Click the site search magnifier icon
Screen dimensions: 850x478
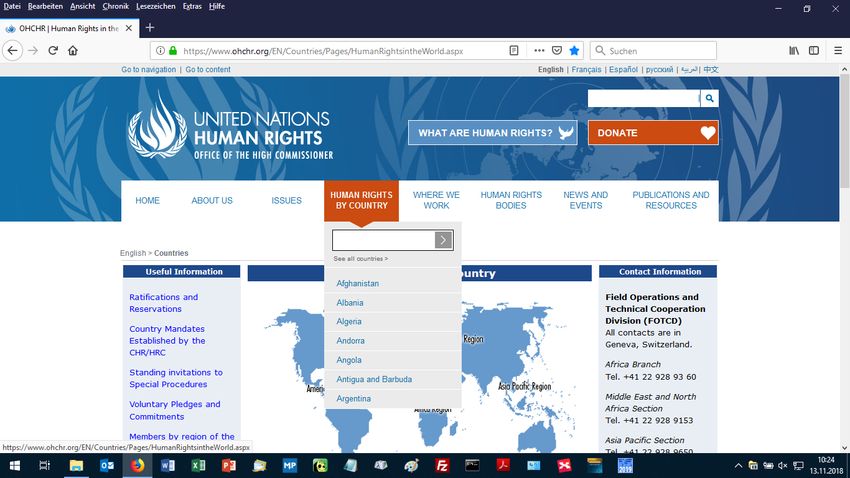point(709,98)
